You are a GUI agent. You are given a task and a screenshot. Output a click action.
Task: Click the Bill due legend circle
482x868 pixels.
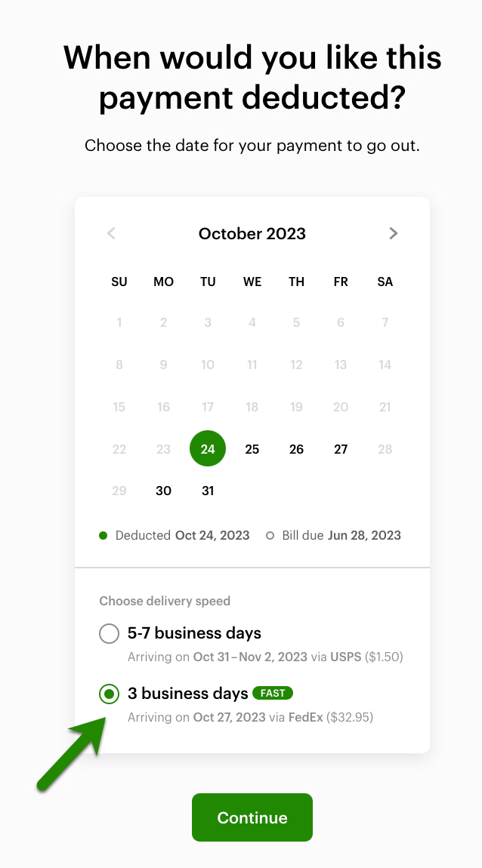click(270, 536)
